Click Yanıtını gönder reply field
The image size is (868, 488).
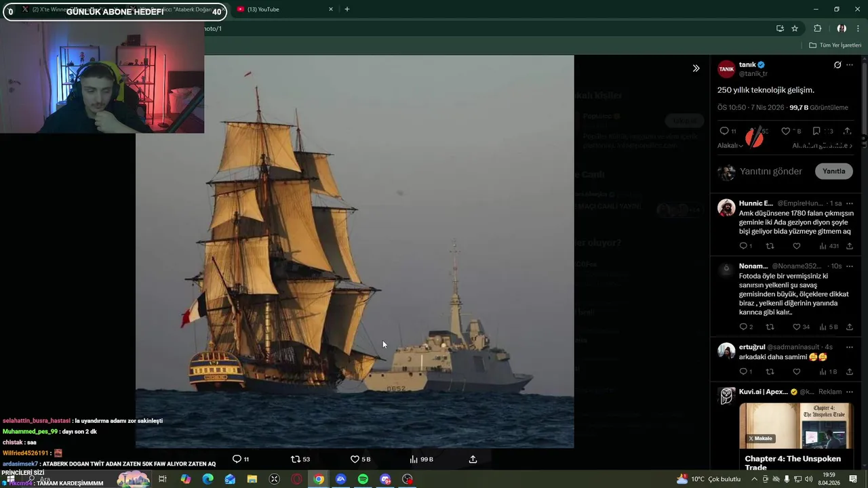coord(771,171)
